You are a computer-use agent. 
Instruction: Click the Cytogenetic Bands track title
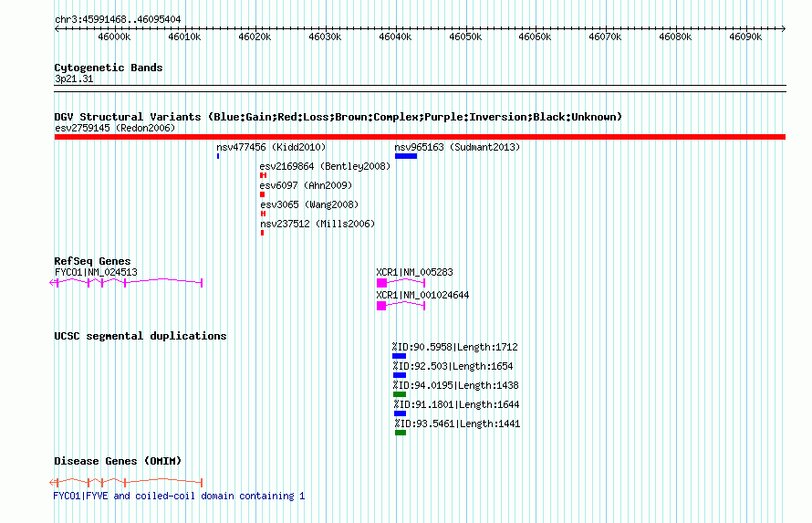(109, 68)
